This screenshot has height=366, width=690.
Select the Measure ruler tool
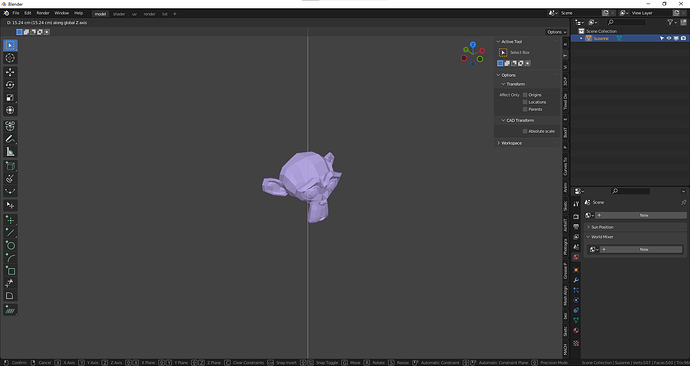(x=10, y=152)
